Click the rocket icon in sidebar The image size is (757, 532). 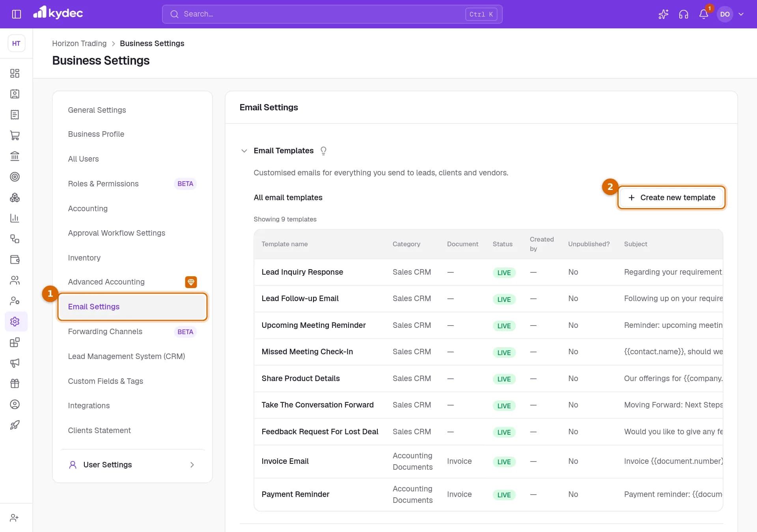coord(15,425)
